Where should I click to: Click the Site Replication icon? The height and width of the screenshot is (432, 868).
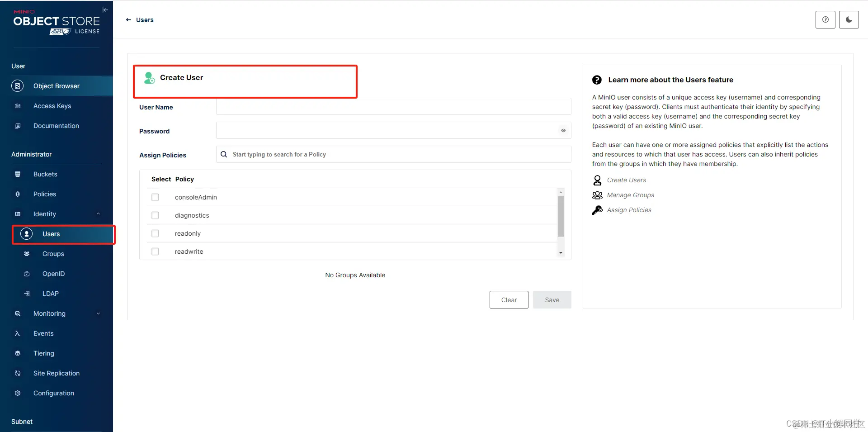pyautogui.click(x=18, y=373)
